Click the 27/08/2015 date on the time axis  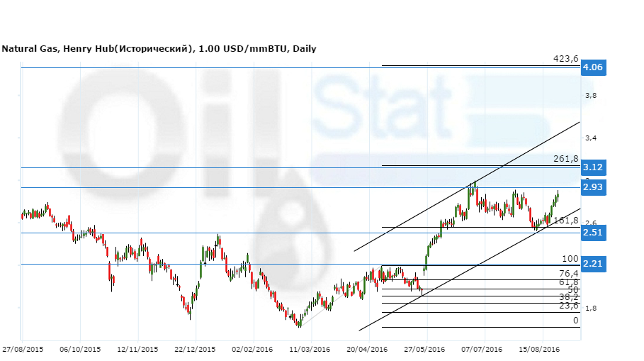(x=23, y=349)
